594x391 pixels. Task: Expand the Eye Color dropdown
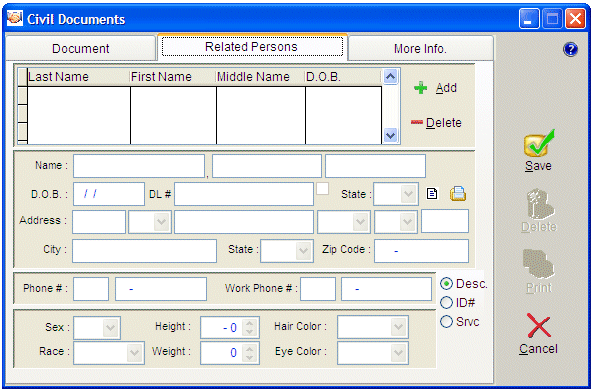[x=399, y=353]
